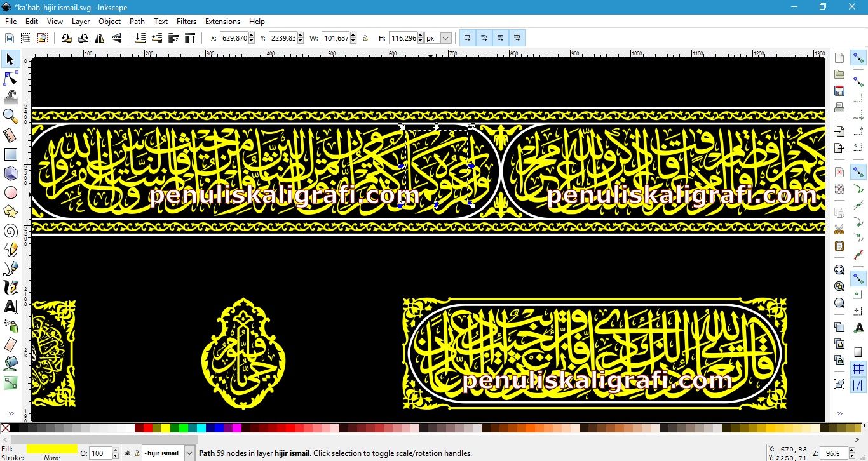Open the Filters menu
868x461 pixels.
coord(186,22)
